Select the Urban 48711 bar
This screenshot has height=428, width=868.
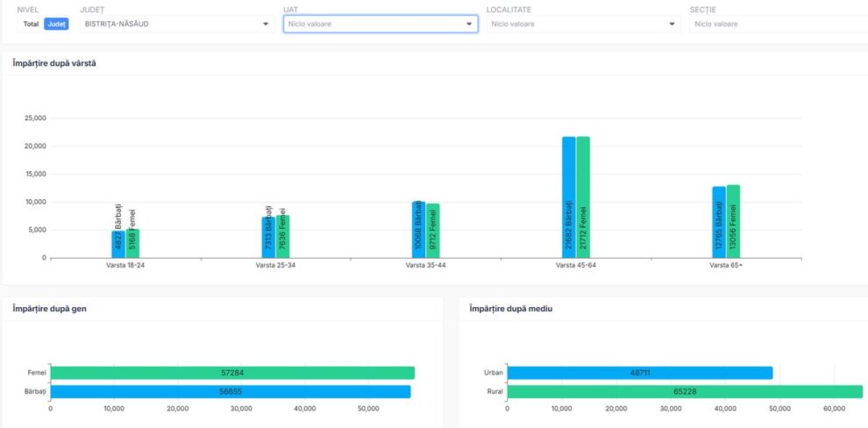click(639, 373)
